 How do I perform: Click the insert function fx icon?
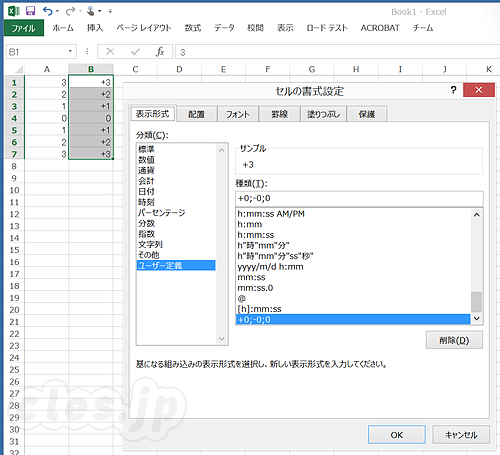pos(160,52)
